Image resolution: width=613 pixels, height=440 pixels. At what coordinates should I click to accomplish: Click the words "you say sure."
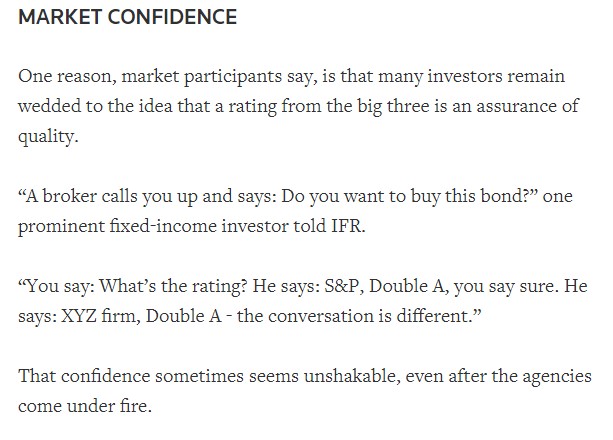tap(504, 286)
